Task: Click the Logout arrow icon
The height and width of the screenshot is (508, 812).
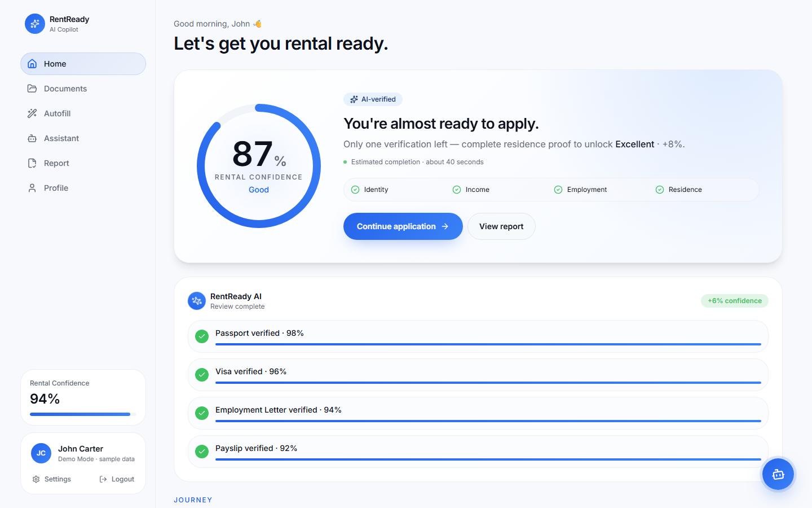Action: [x=103, y=479]
